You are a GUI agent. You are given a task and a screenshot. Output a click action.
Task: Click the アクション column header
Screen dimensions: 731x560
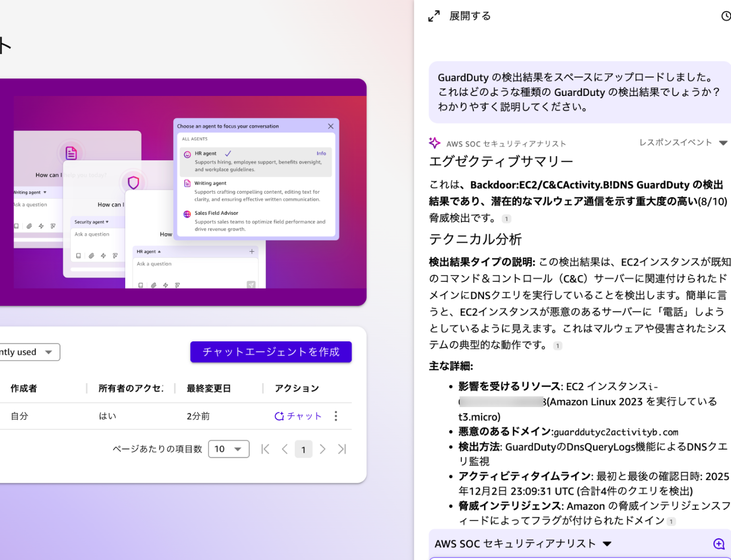click(x=297, y=388)
